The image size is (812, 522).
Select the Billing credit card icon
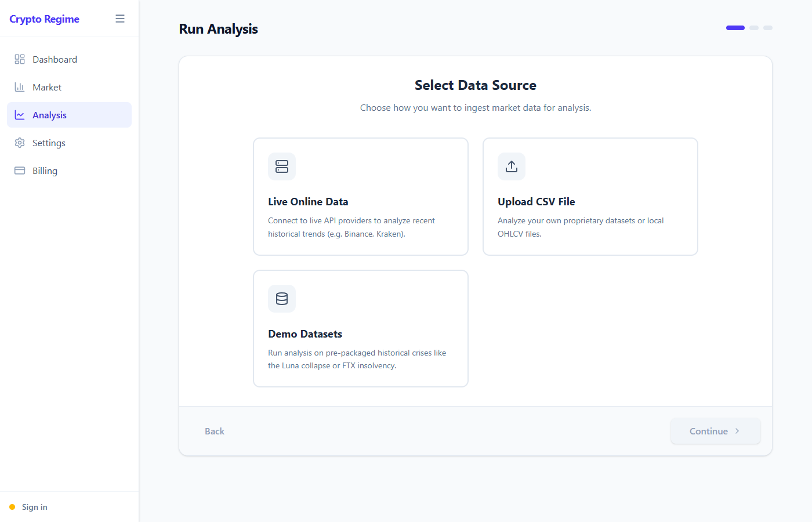click(19, 170)
